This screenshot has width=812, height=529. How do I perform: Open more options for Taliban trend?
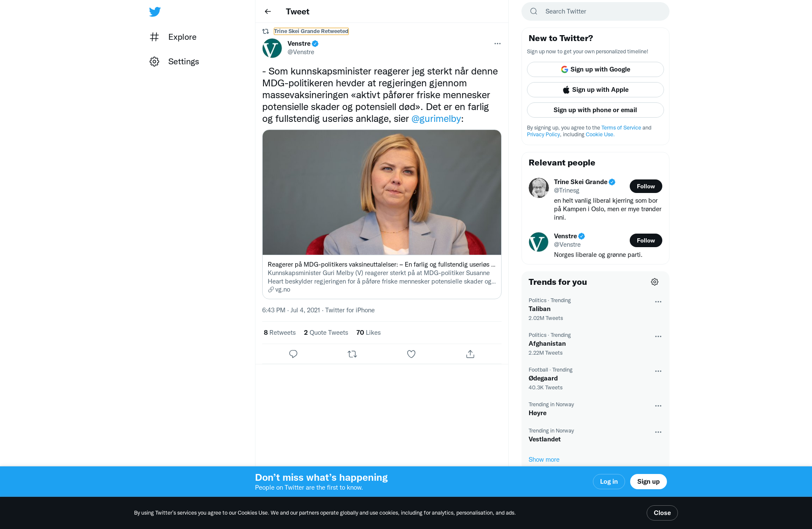(658, 302)
